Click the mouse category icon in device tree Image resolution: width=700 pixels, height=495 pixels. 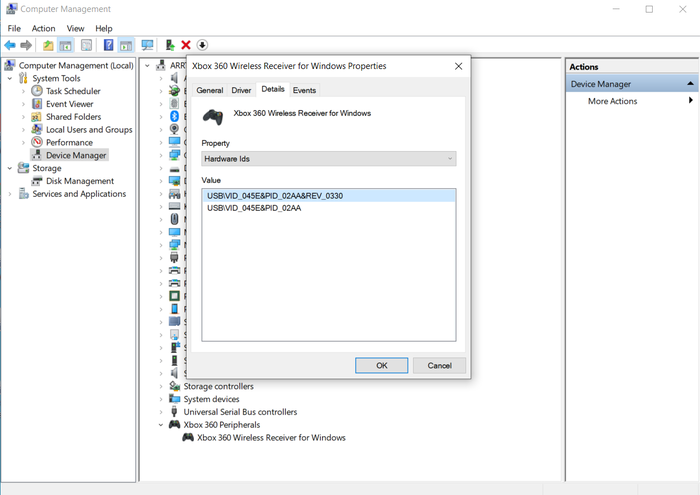[x=175, y=219]
